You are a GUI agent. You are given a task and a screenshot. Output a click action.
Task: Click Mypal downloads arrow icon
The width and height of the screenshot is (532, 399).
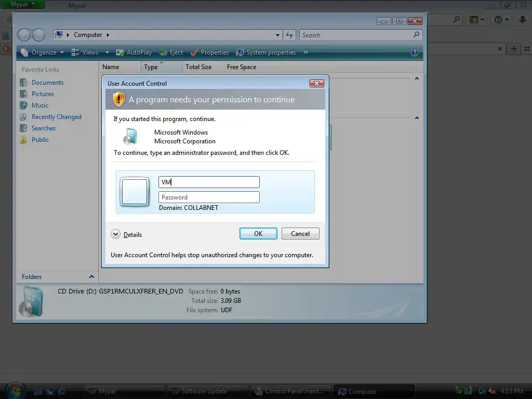[523, 20]
